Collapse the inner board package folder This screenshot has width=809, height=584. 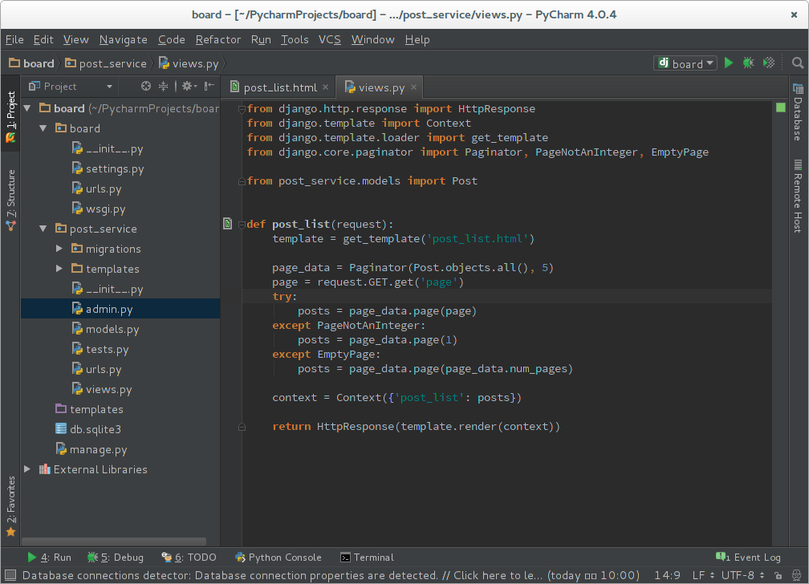tap(43, 128)
